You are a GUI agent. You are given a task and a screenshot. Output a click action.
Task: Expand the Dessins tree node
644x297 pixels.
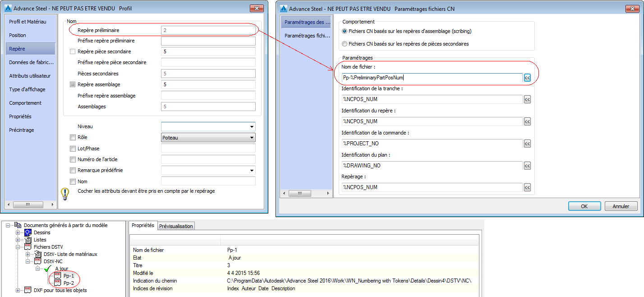click(x=18, y=232)
